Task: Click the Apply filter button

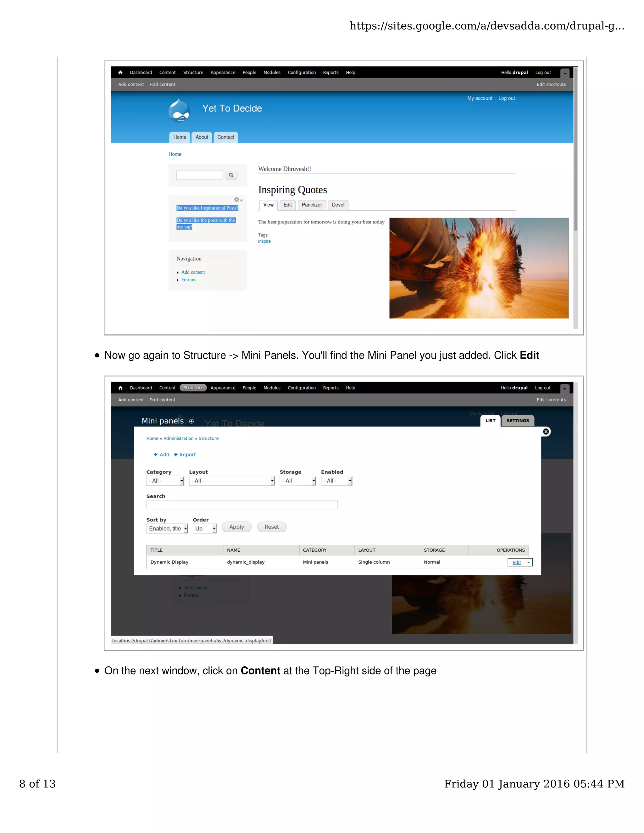Action: pyautogui.click(x=236, y=527)
